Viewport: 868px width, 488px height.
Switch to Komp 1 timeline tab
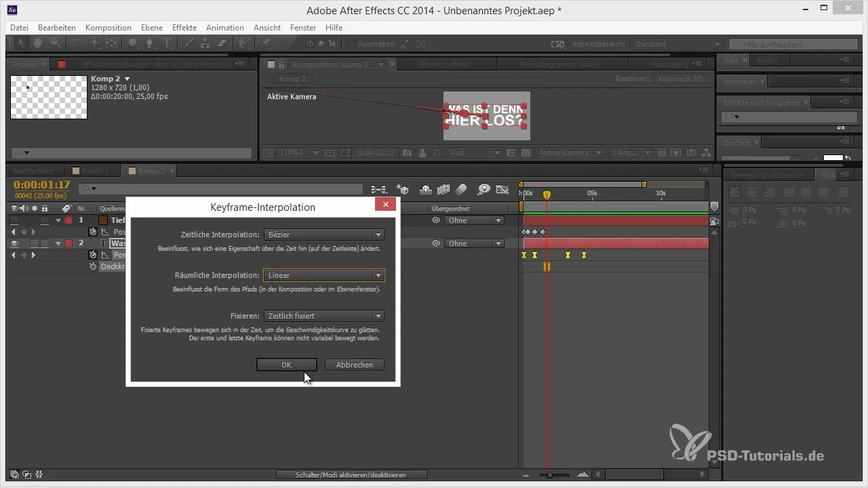click(94, 171)
